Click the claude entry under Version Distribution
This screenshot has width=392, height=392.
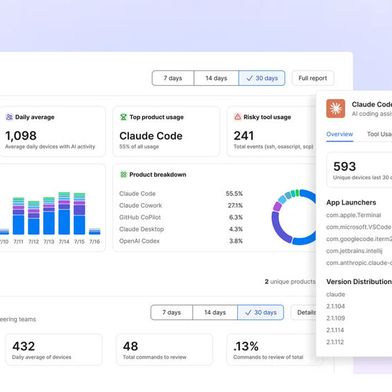pyautogui.click(x=336, y=294)
